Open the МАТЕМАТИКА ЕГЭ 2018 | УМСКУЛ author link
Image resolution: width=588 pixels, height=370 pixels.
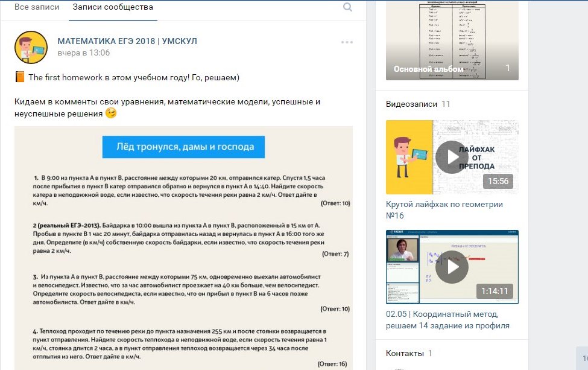(x=127, y=41)
